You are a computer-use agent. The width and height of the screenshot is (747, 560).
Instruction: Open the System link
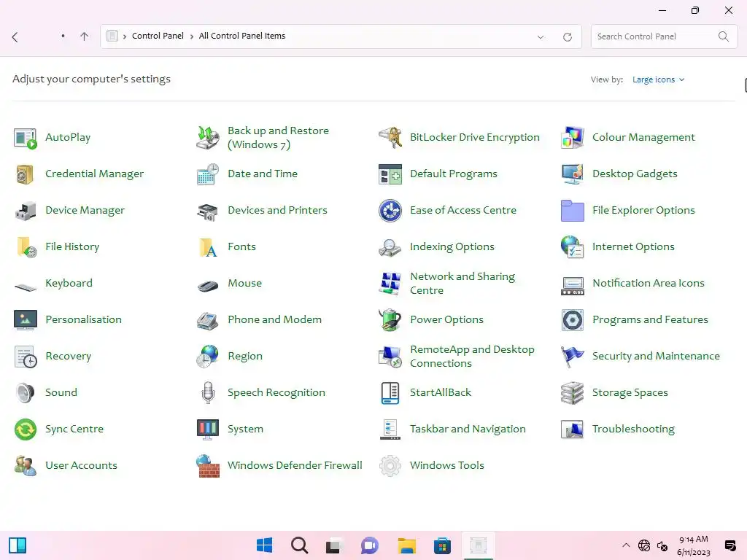[245, 429]
